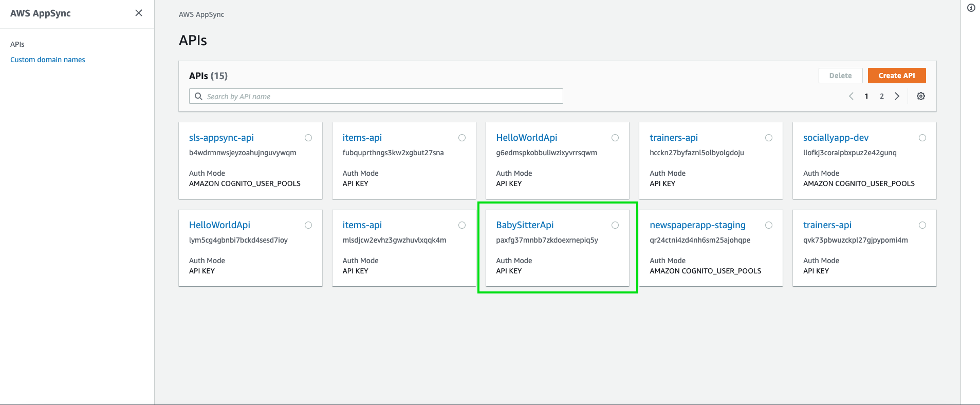The height and width of the screenshot is (405, 980).
Task: Open the BabySitterApi link
Action: click(525, 225)
